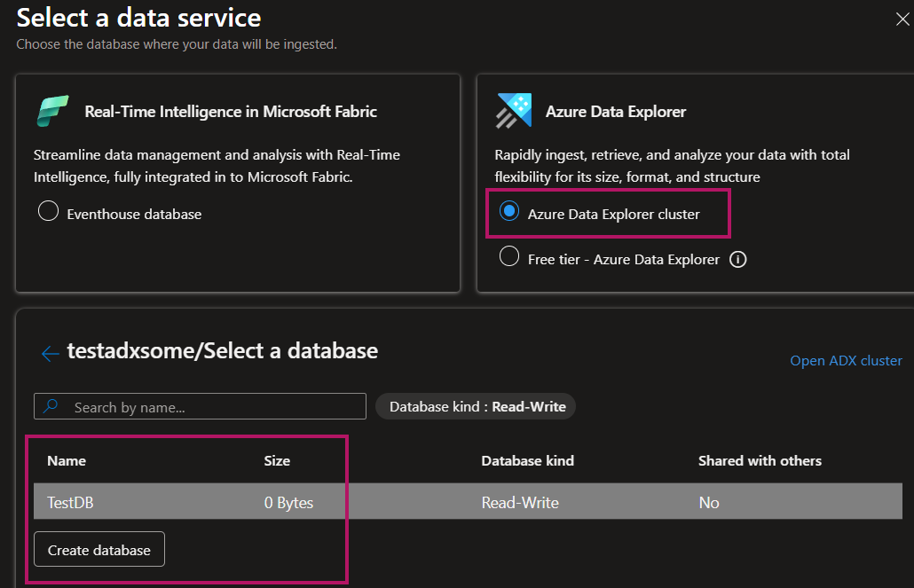Open the Database kind Read-Write filter
Image resolution: width=914 pixels, height=588 pixels.
click(x=477, y=406)
